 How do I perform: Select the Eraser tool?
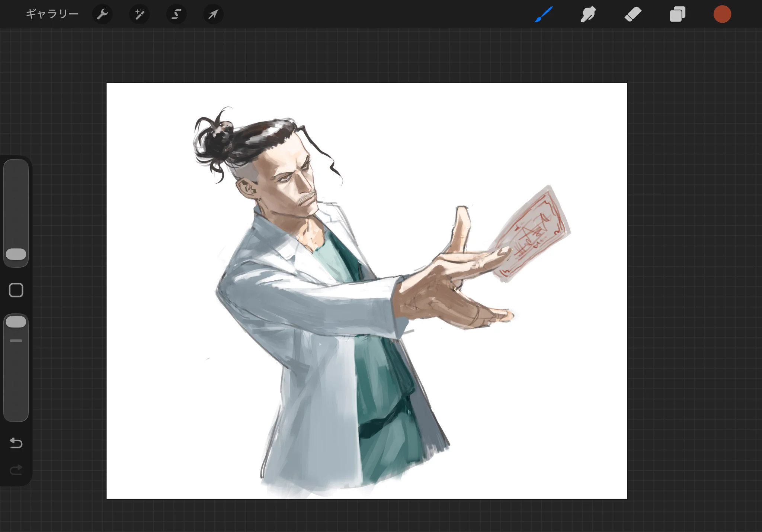[x=633, y=14]
